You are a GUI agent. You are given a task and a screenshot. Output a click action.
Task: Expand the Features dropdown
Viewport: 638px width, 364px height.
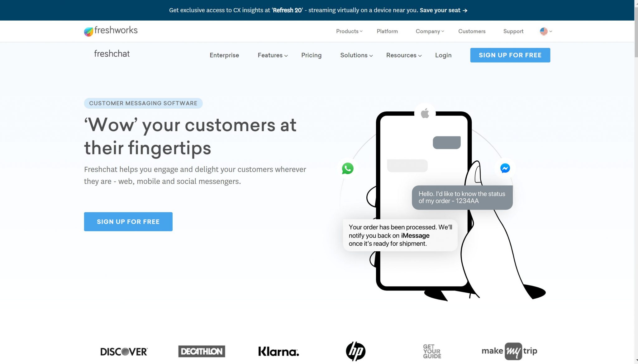point(273,55)
